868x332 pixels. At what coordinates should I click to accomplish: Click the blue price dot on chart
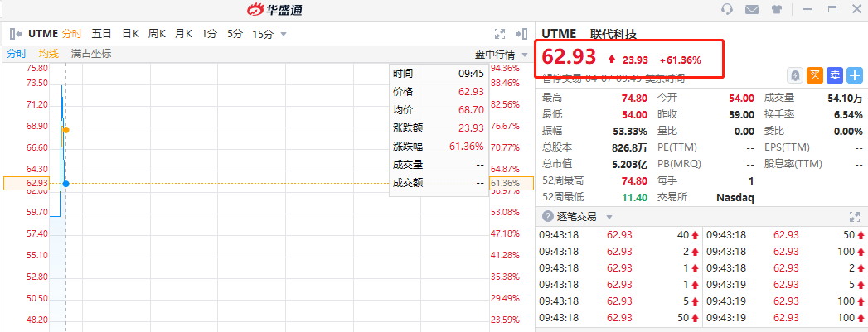tap(65, 184)
